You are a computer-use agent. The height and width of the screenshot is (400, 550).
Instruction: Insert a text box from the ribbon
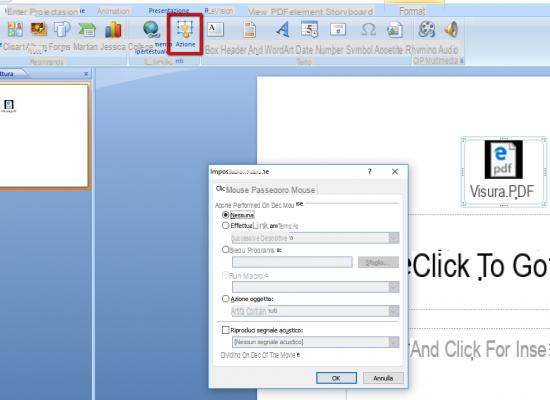[x=215, y=29]
